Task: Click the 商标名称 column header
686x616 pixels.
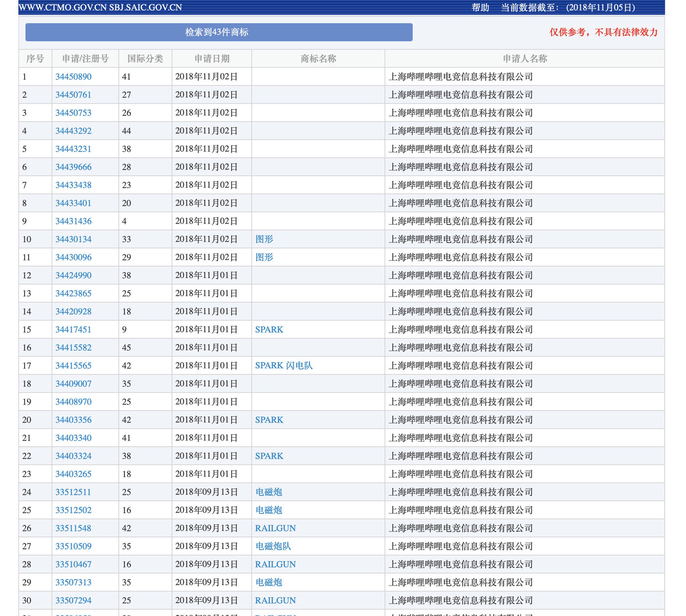Action: (x=318, y=59)
